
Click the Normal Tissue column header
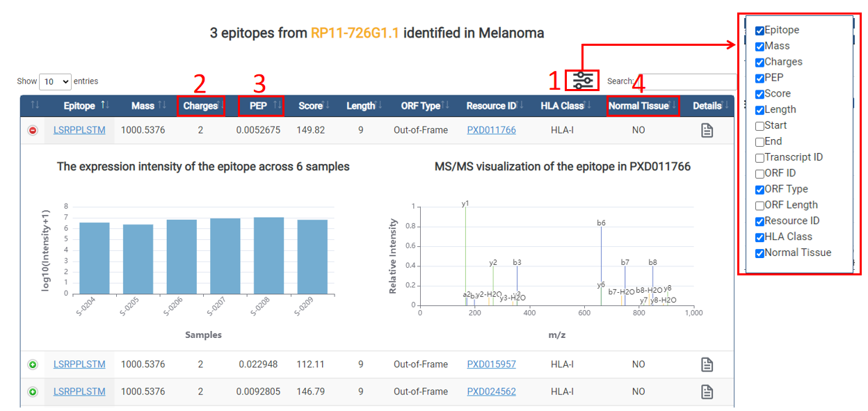click(x=638, y=106)
